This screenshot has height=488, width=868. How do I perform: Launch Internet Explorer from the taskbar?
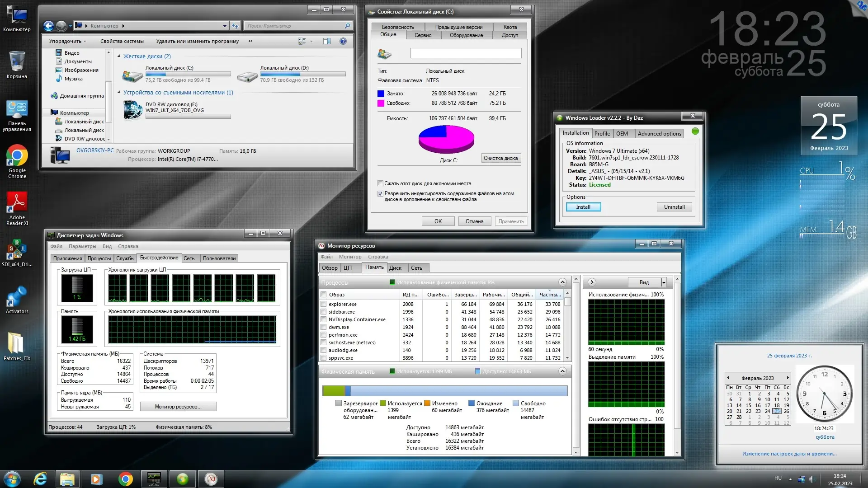[40, 479]
